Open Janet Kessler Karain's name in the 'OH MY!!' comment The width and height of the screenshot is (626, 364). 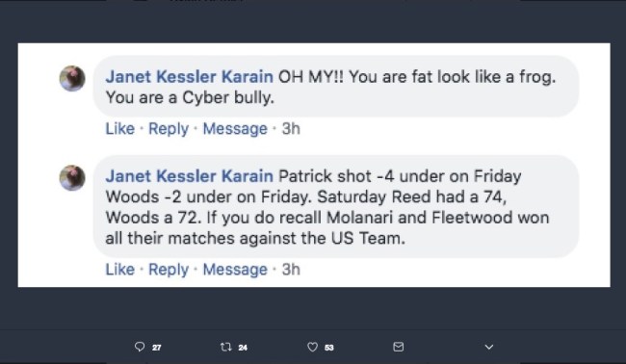(x=189, y=77)
